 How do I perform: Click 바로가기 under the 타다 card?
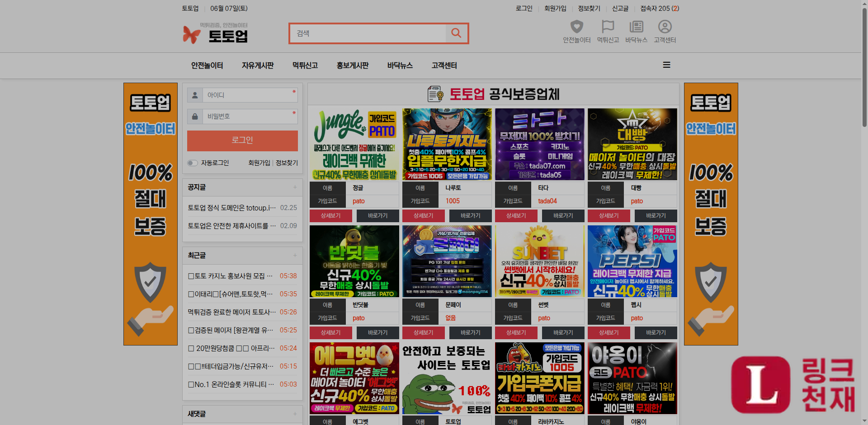pos(563,216)
